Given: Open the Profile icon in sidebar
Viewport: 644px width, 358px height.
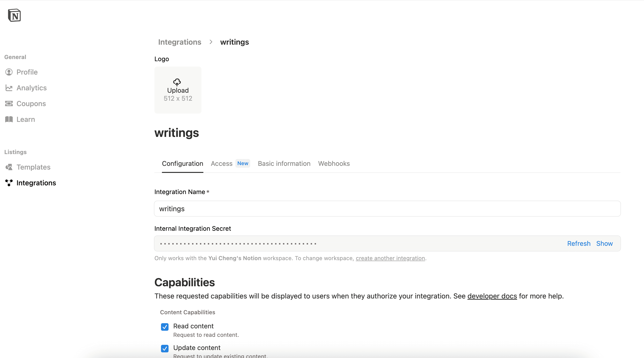Looking at the screenshot, I should [9, 72].
